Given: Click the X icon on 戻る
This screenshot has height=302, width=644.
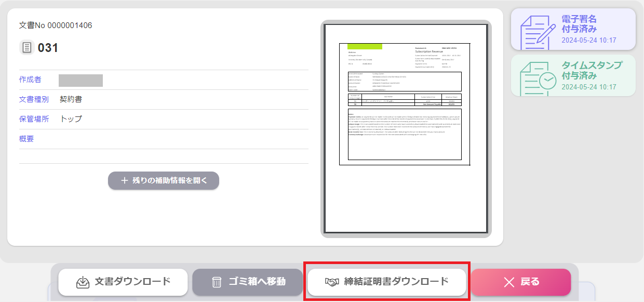Looking at the screenshot, I should click(509, 282).
